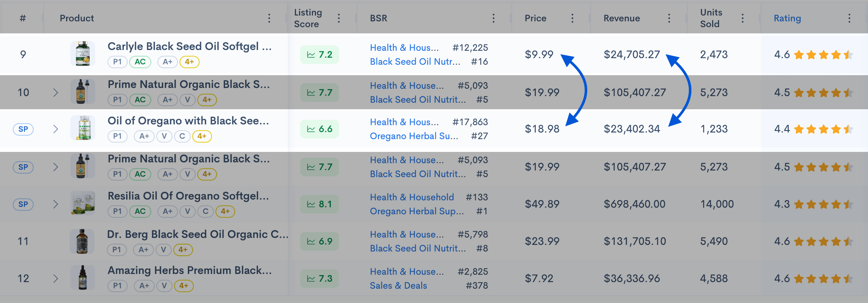Screen dimensions: 868x303
Task: Open Amazing Herbs Premium Black product title
Action: pos(189,270)
